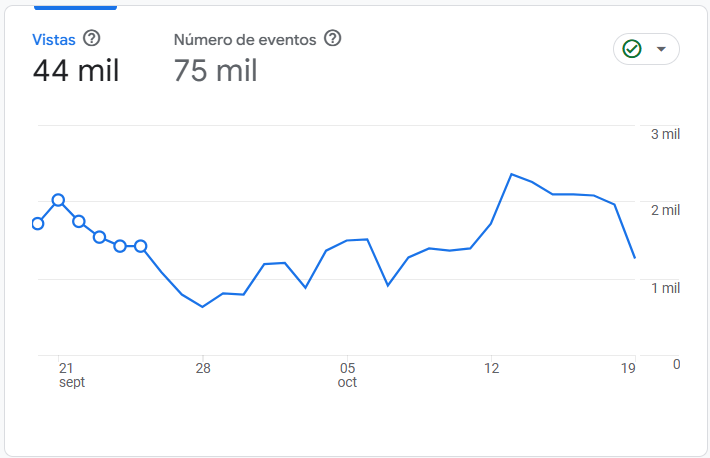Click the 75 mil events total
Image resolution: width=710 pixels, height=458 pixels.
pos(215,71)
